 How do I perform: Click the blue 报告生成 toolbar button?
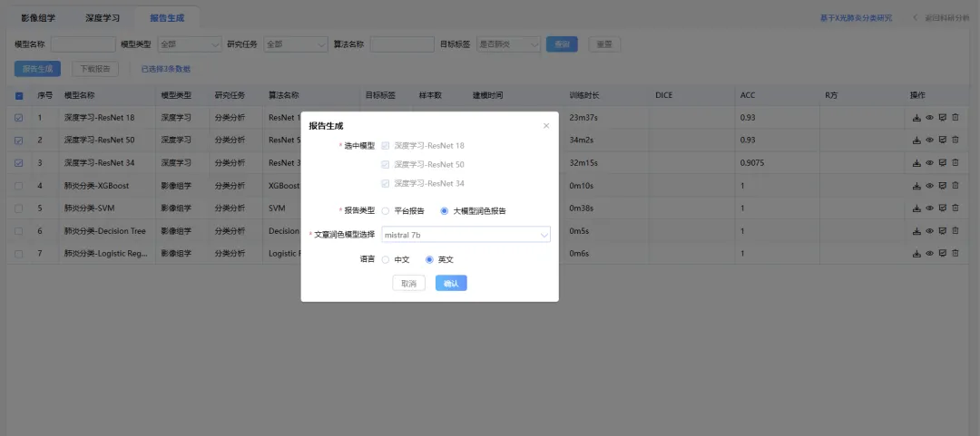[x=37, y=69]
